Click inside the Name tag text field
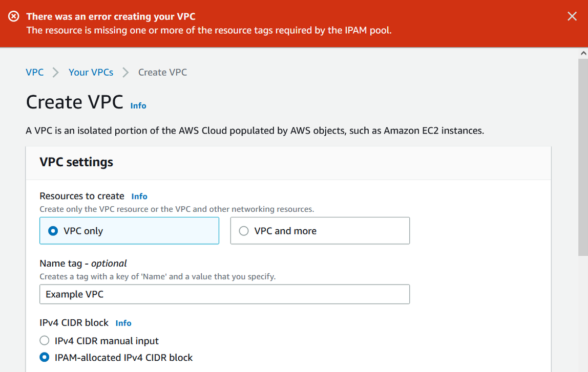The width and height of the screenshot is (588, 372). pos(224,294)
